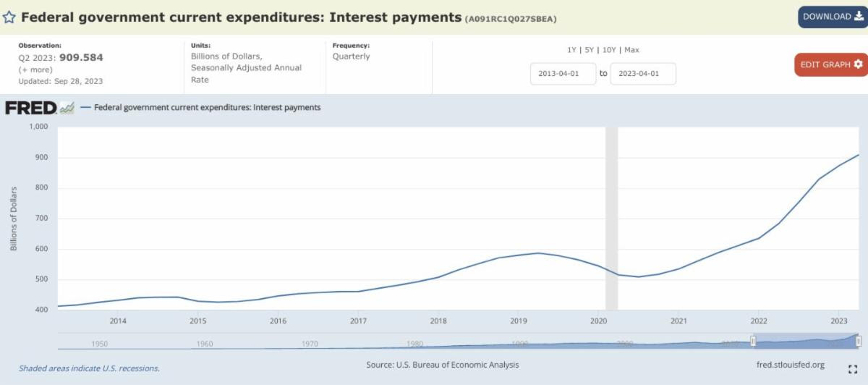
Task: Click the end date field 2023-04-01
Action: click(x=643, y=74)
